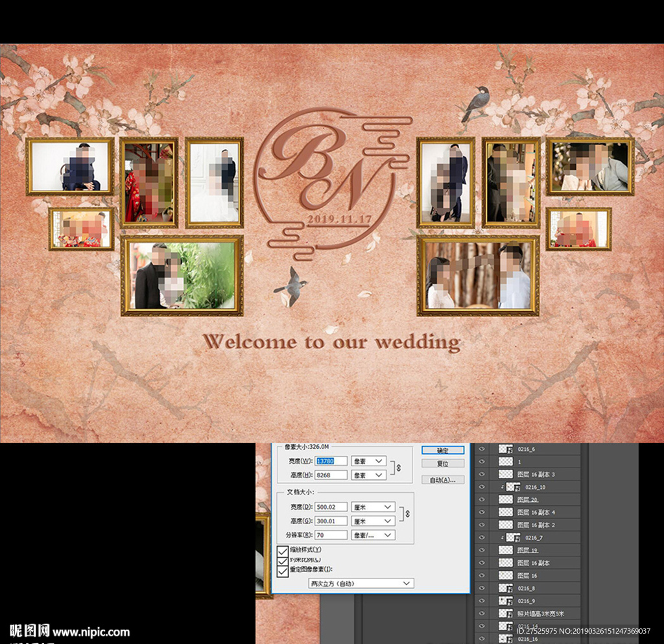Toggle visibility of 0216_9 layer

[x=482, y=601]
